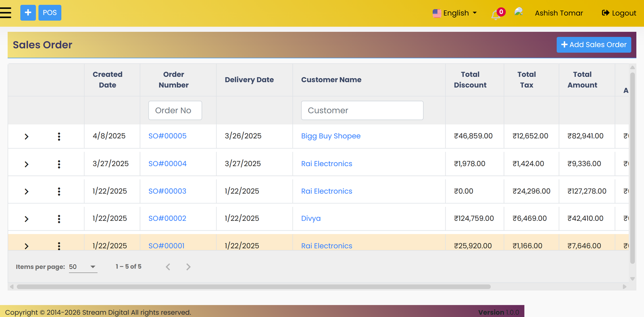The image size is (644, 317).
Task: Open the English language dropdown
Action: 455,13
